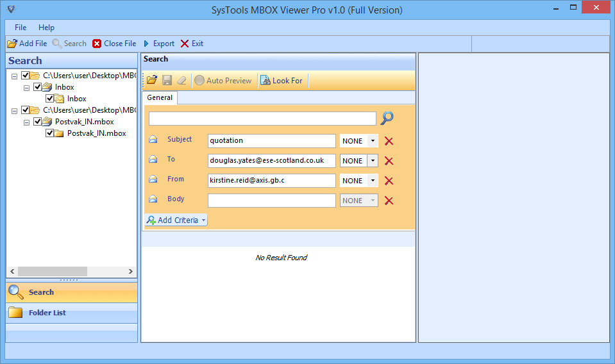Open the Subject row NONE dropdown
615x364 pixels.
tap(373, 140)
